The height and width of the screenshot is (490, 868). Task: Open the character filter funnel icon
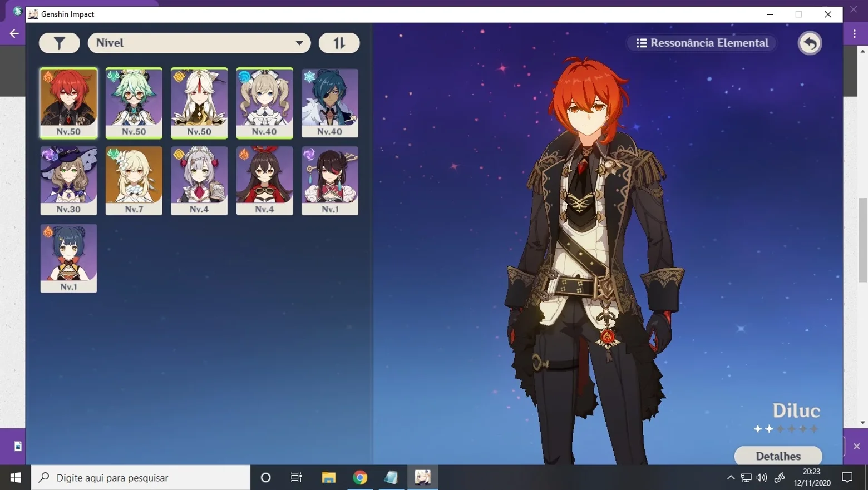(60, 43)
